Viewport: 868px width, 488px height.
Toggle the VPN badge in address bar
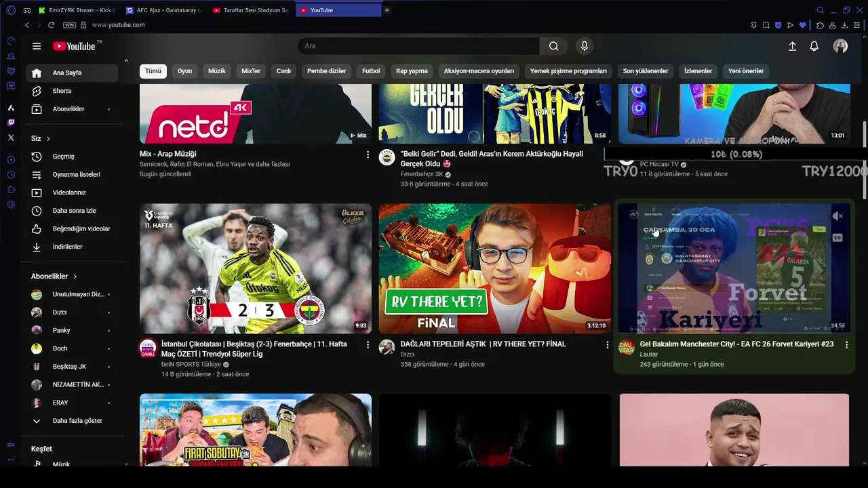pos(69,25)
